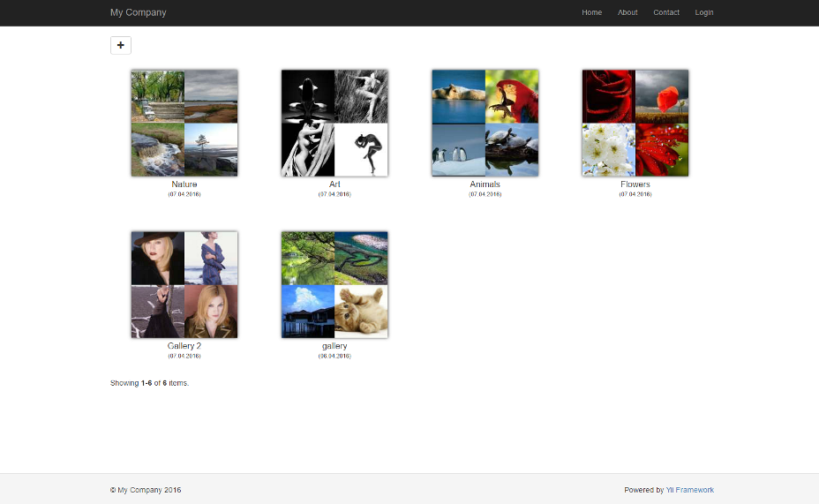819x504 pixels.
Task: Open the About page
Action: [627, 12]
